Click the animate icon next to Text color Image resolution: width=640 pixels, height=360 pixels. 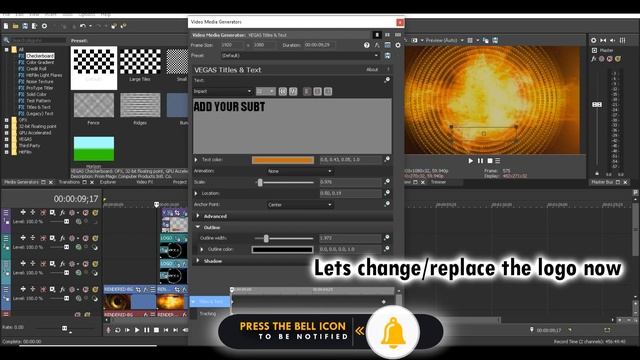387,159
